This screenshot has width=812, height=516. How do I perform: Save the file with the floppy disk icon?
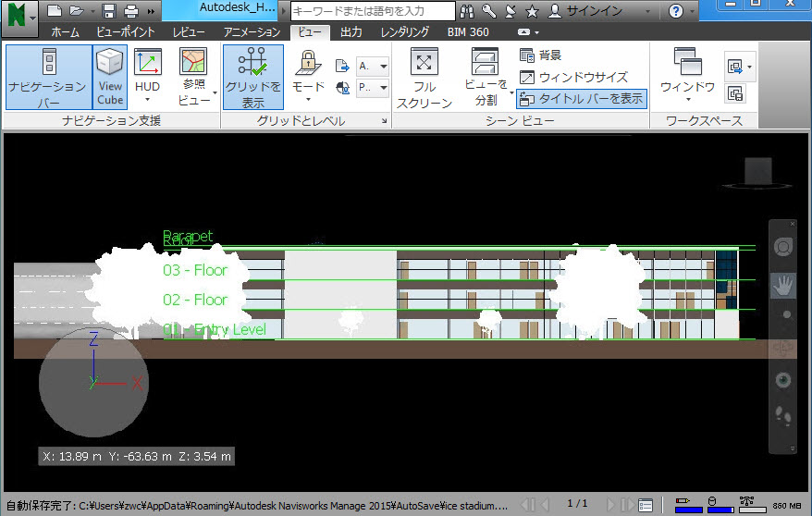(108, 10)
